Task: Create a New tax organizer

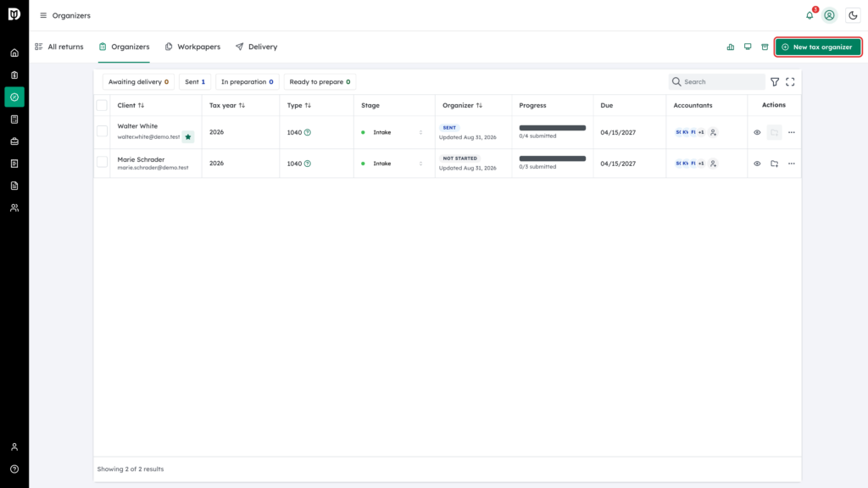Action: 818,47
